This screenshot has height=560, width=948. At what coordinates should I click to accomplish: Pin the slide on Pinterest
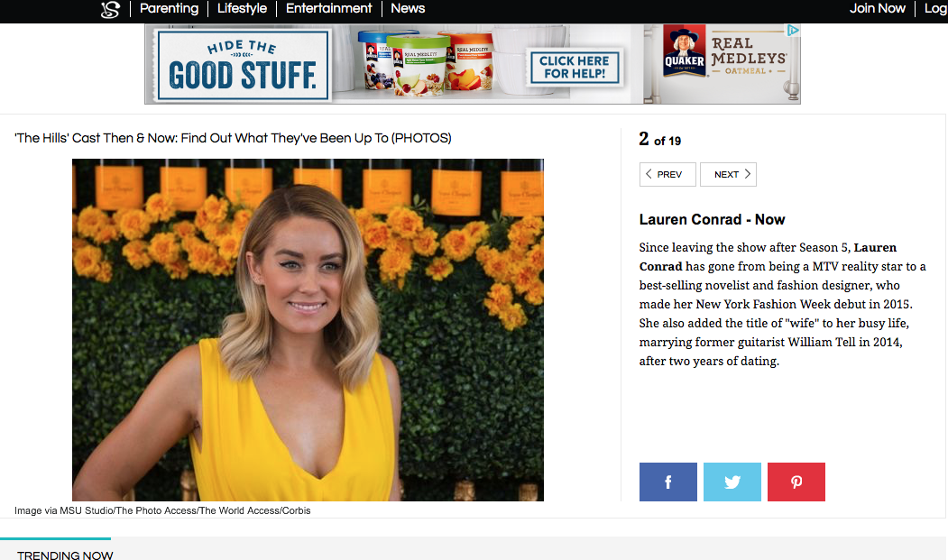pyautogui.click(x=796, y=482)
